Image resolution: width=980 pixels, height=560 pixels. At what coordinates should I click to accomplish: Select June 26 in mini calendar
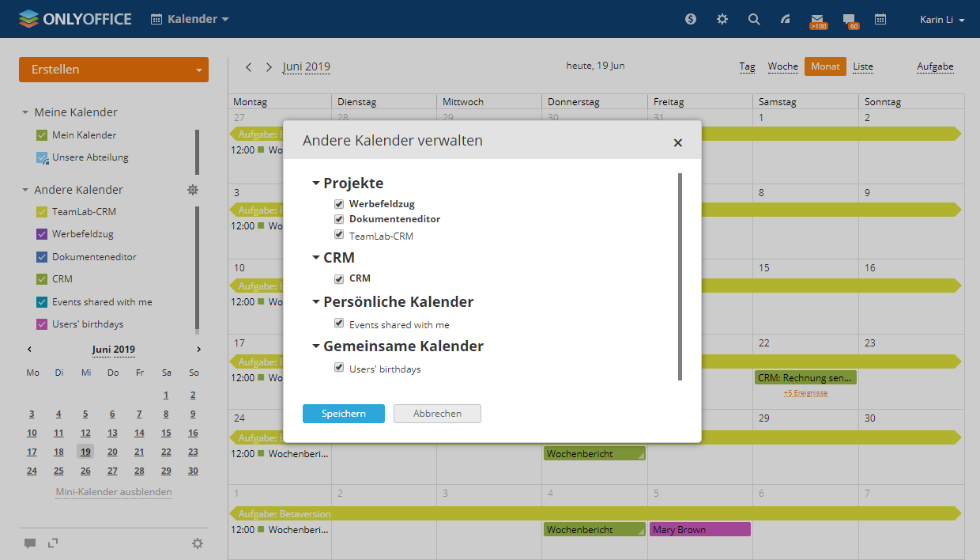(85, 471)
